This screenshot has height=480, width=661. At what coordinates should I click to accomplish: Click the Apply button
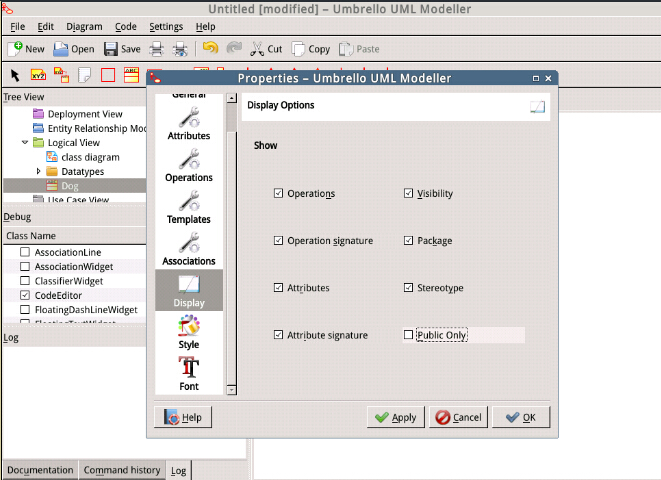[x=395, y=417]
